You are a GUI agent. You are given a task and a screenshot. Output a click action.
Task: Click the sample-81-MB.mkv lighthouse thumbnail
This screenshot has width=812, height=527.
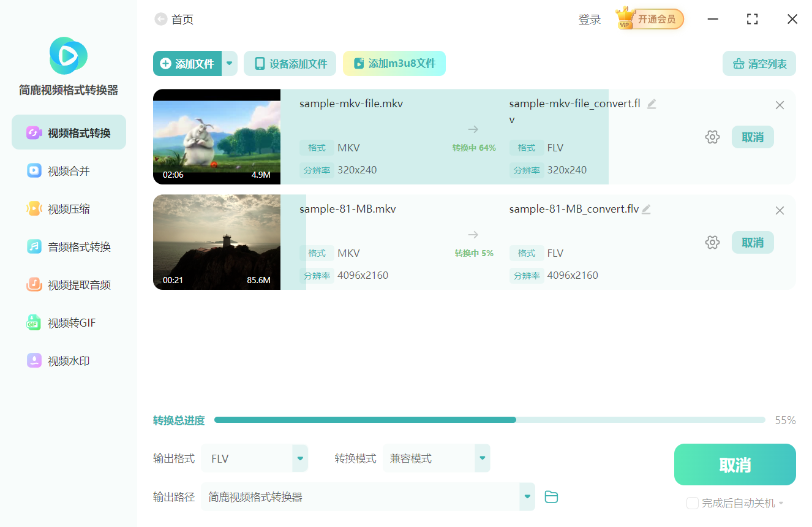click(x=217, y=242)
